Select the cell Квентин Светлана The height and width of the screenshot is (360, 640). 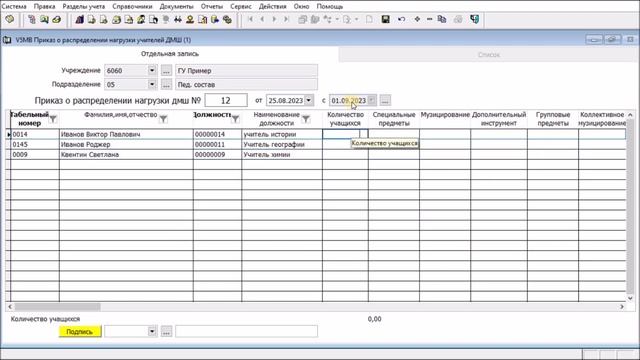point(126,155)
